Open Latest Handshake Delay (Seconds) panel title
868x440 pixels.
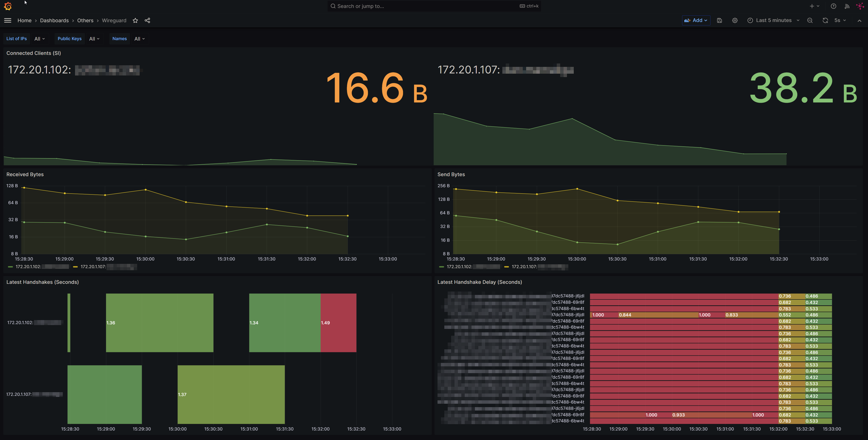click(479, 282)
